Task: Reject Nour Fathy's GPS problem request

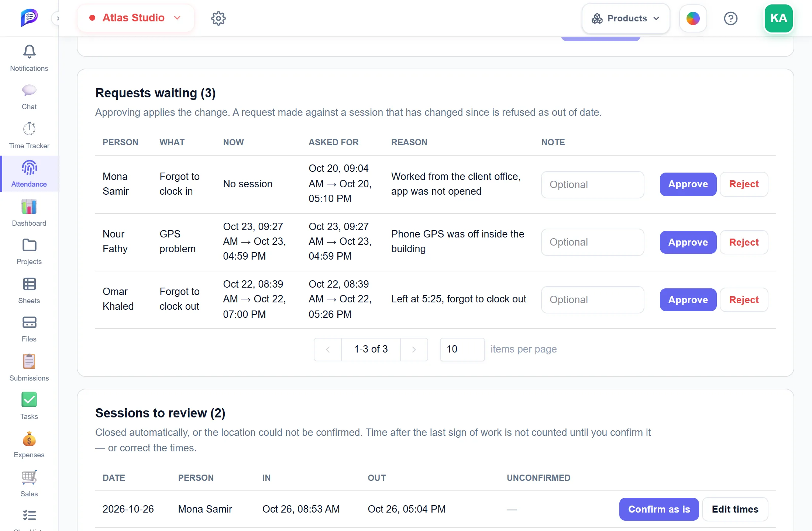Action: (744, 242)
